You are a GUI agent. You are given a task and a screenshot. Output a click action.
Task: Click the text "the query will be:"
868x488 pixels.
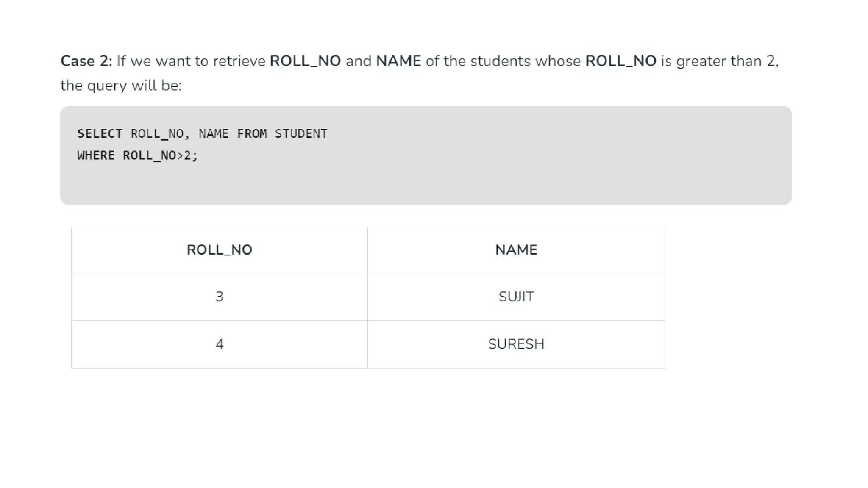121,86
